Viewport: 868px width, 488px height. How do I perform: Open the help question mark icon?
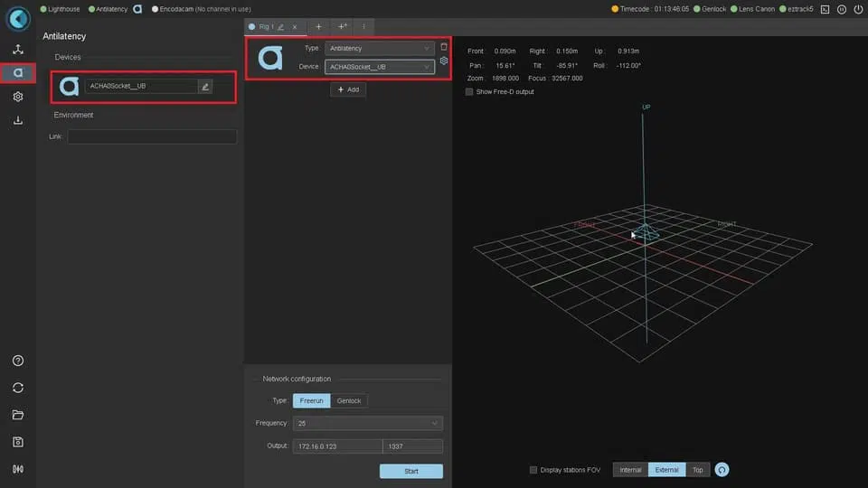(x=18, y=361)
